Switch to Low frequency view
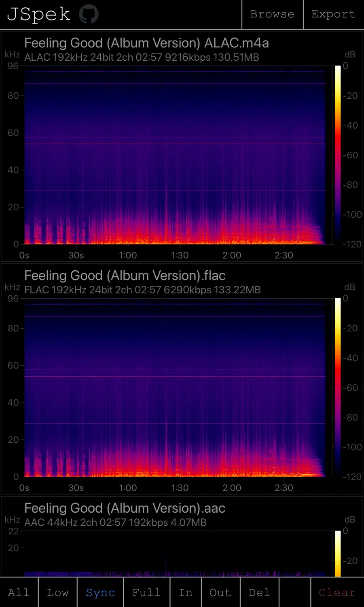This screenshot has height=607, width=364. coord(57,592)
